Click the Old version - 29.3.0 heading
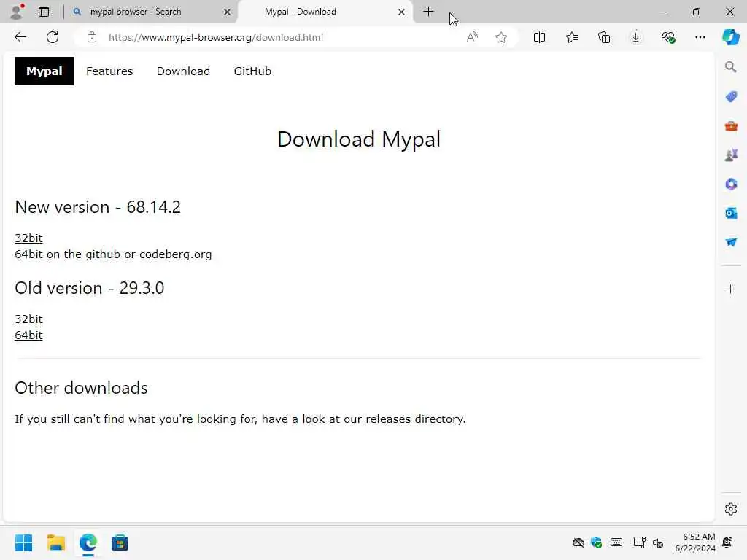Screen dimensions: 747x560 [90, 288]
